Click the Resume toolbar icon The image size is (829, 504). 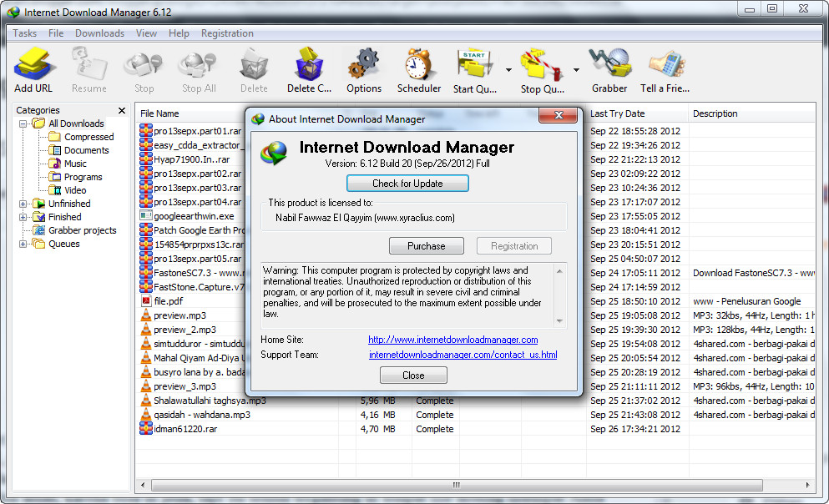click(88, 64)
